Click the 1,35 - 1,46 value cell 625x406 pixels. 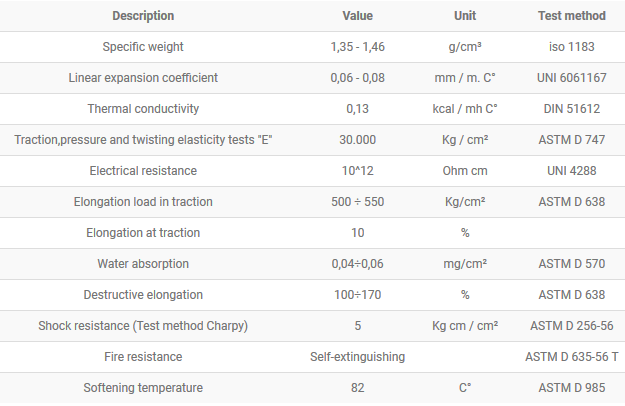(x=357, y=47)
